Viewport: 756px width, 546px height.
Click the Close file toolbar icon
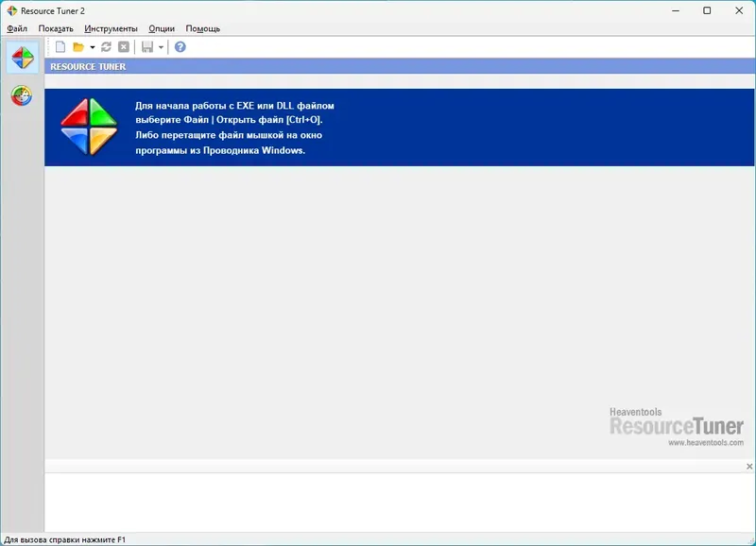[124, 47]
